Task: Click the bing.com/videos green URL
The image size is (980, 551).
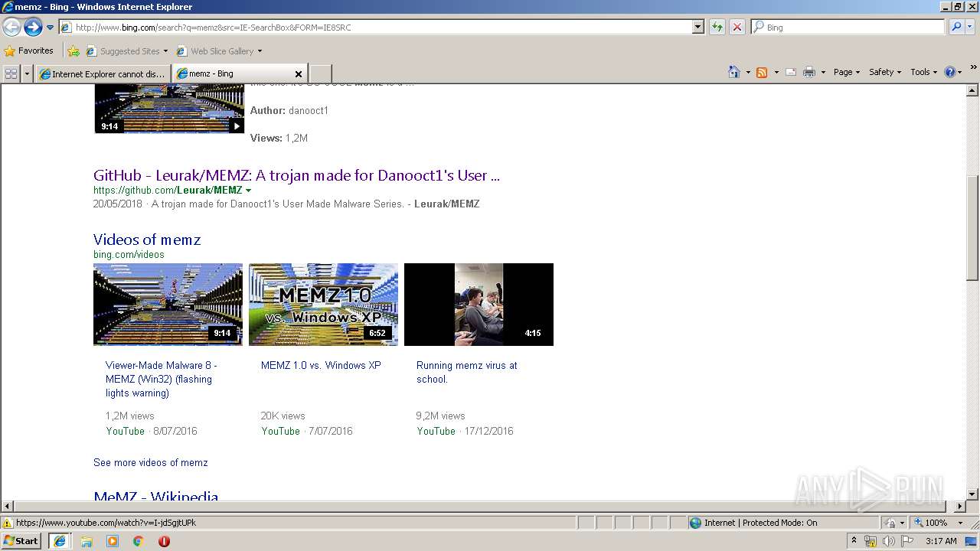Action: pos(129,254)
